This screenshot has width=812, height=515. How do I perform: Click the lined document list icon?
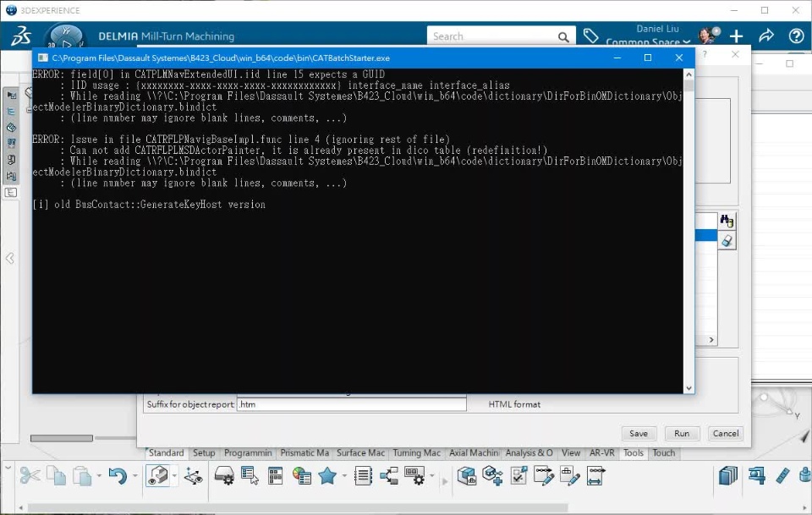pyautogui.click(x=363, y=475)
